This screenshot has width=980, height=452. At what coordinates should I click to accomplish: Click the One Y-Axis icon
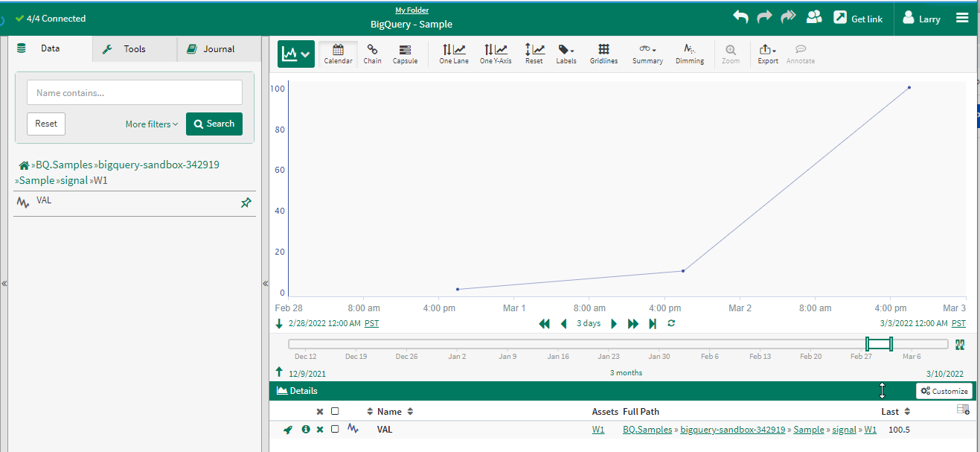pyautogui.click(x=496, y=54)
